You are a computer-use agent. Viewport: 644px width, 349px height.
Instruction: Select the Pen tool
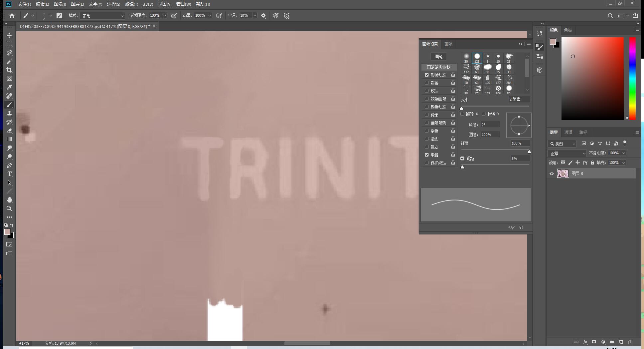pos(9,165)
